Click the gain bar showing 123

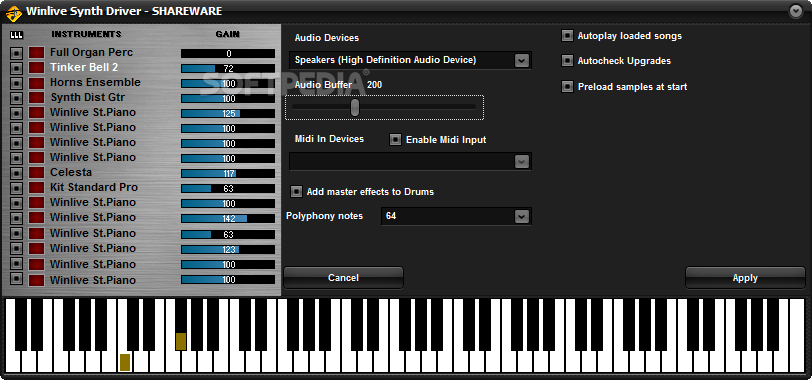(x=228, y=250)
